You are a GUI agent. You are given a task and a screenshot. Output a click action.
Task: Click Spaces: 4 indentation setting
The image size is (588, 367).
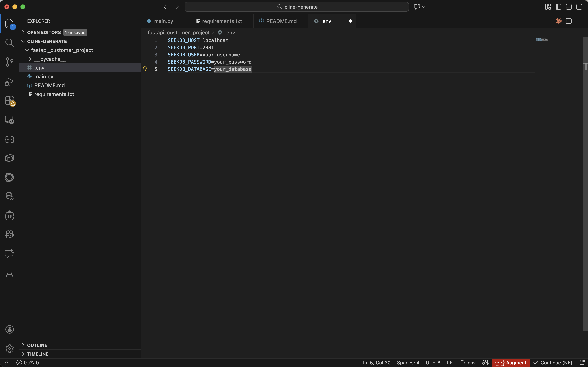click(x=408, y=363)
